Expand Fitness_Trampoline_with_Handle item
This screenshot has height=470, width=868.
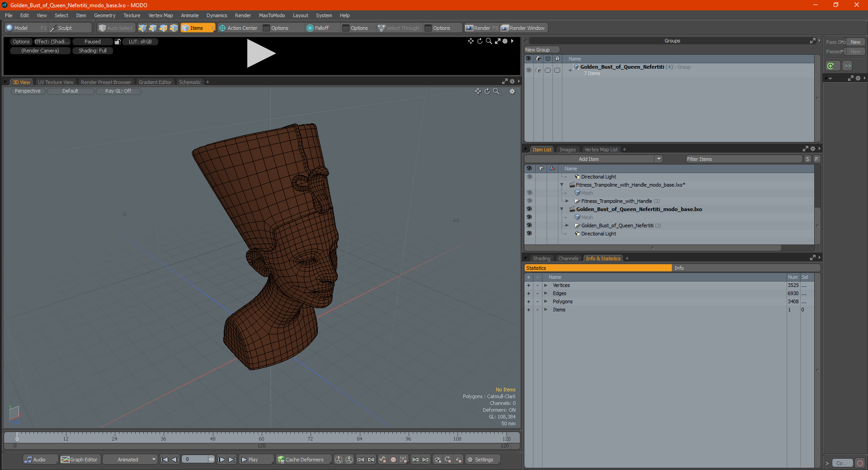pyautogui.click(x=567, y=201)
